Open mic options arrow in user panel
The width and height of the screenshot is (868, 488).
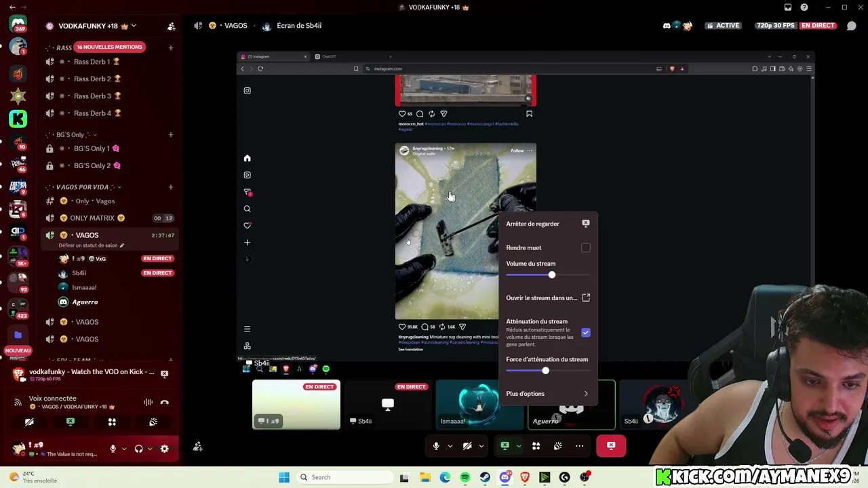click(124, 448)
